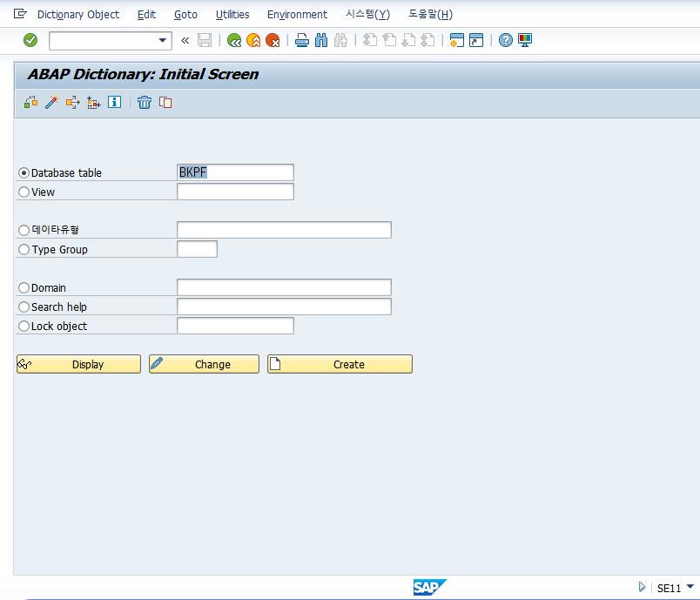Image resolution: width=700 pixels, height=600 pixels.
Task: Select the Lock object radio button
Action: pyautogui.click(x=24, y=326)
